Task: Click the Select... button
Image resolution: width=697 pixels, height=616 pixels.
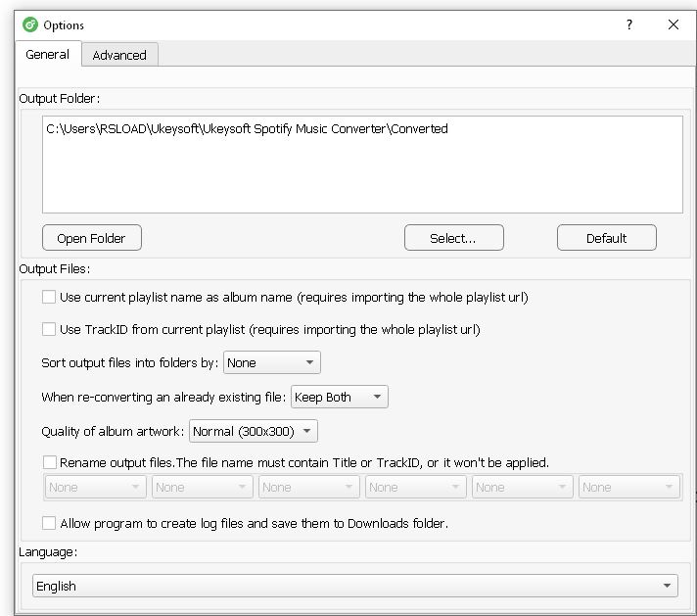Action: click(453, 238)
